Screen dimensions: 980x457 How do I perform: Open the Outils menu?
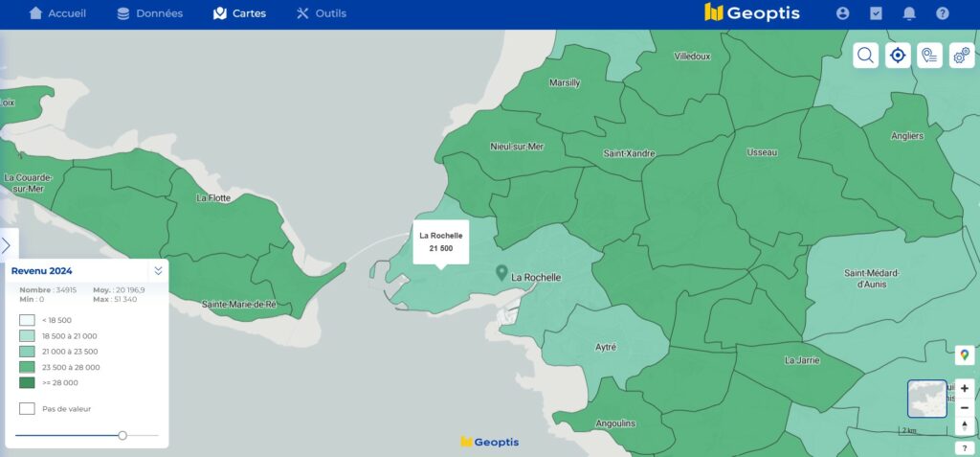point(322,13)
